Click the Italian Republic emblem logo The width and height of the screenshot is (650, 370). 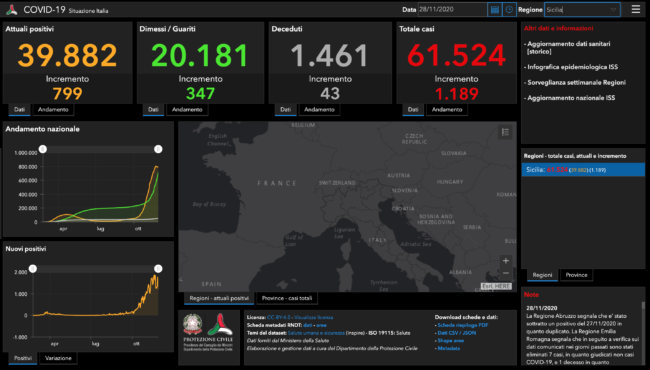193,324
